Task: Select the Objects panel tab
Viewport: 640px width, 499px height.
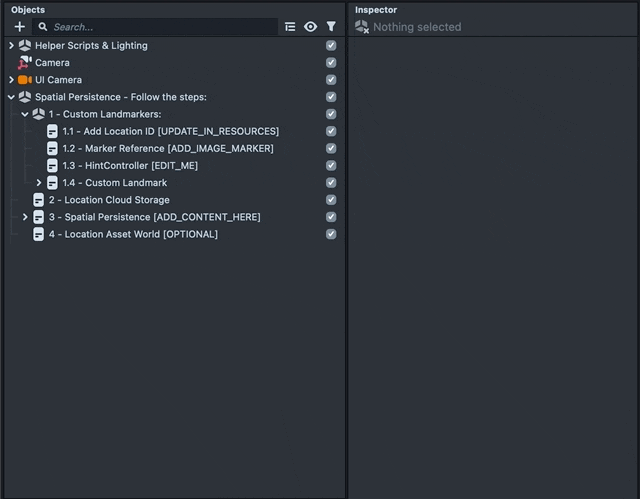Action: 27,9
